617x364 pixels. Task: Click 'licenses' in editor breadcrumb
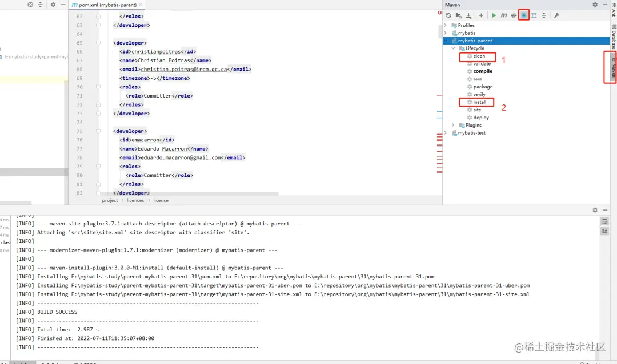[135, 200]
